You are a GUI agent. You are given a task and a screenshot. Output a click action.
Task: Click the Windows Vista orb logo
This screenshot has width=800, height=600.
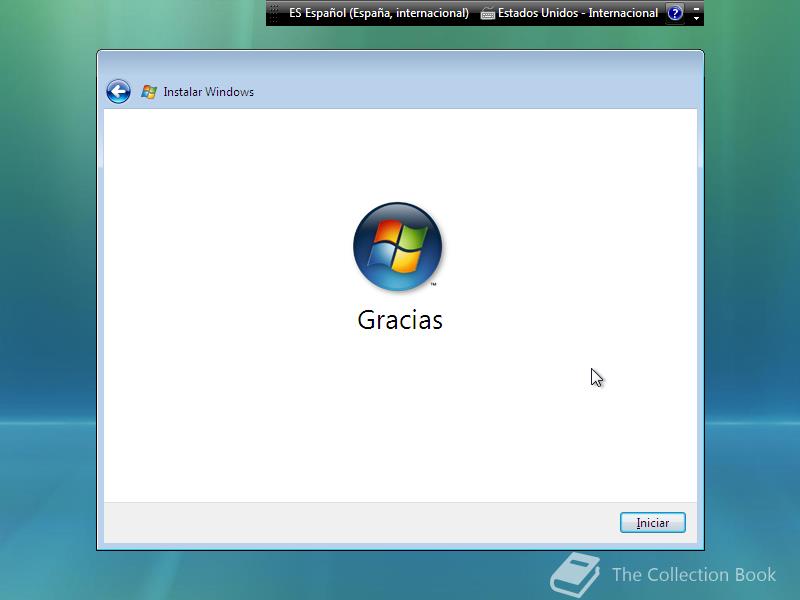coord(397,246)
